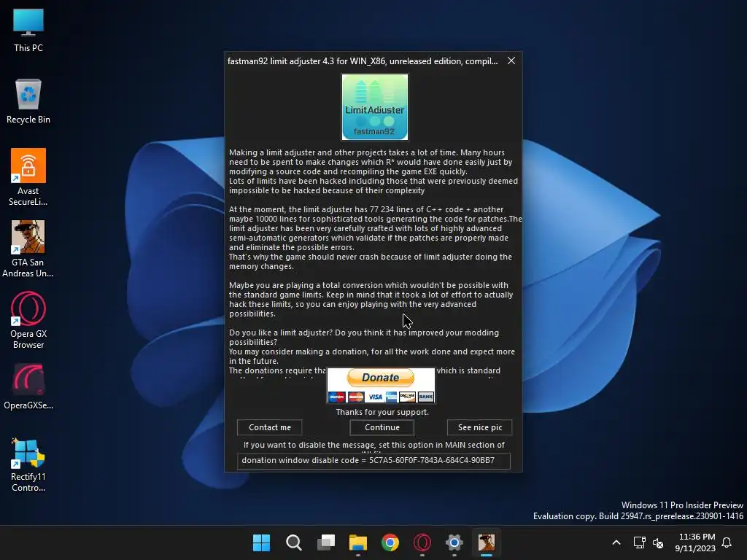The height and width of the screenshot is (560, 747).
Task: Click the donation window disable code field
Action: click(x=373, y=461)
